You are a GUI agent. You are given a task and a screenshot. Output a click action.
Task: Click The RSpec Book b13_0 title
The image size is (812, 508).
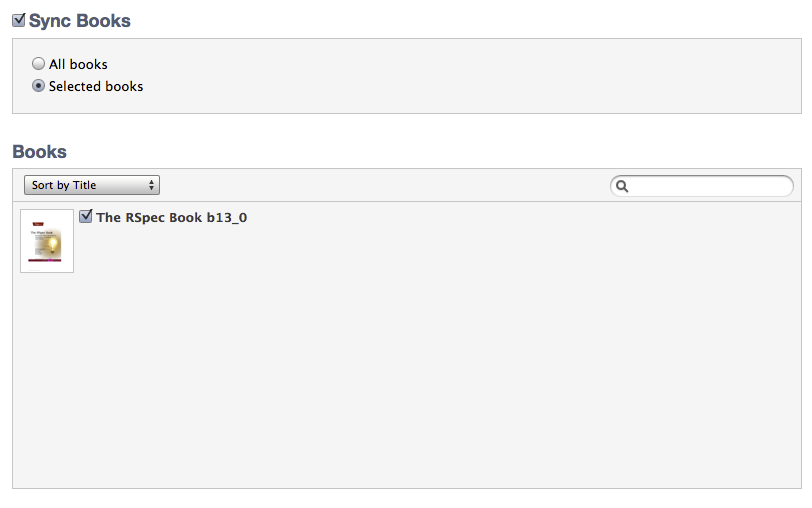(x=171, y=217)
